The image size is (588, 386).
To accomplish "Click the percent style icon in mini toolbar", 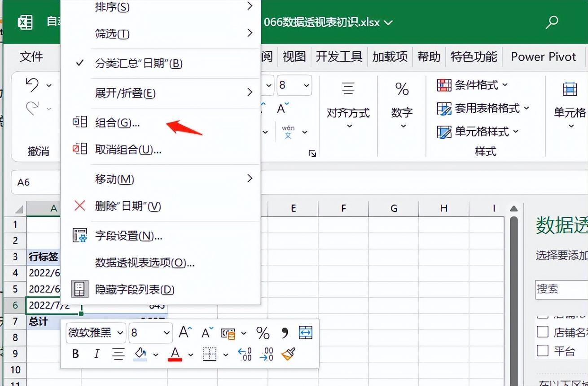I will (x=263, y=333).
